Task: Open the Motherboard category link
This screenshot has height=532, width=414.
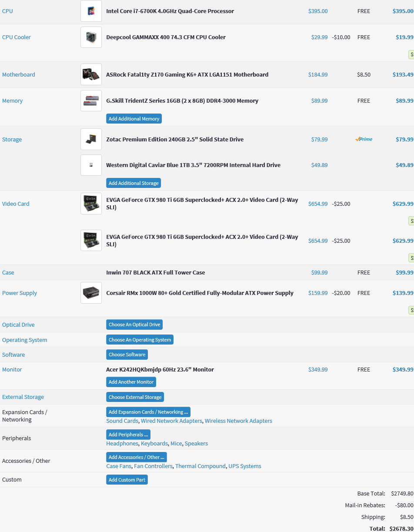Action: (x=19, y=74)
